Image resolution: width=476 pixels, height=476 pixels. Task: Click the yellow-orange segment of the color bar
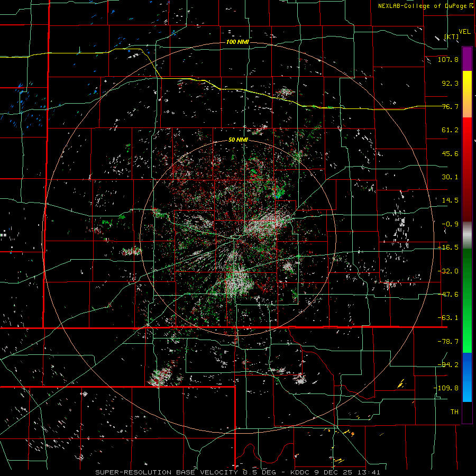point(467,94)
